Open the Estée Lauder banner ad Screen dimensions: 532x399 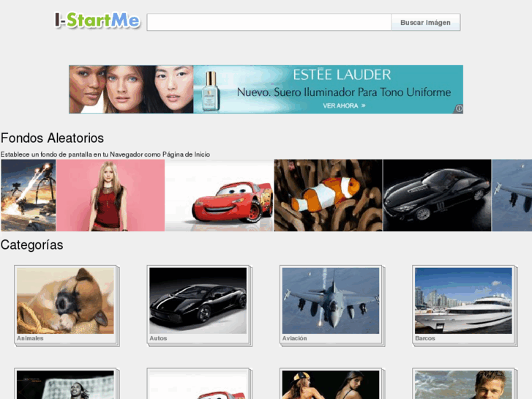(266, 89)
